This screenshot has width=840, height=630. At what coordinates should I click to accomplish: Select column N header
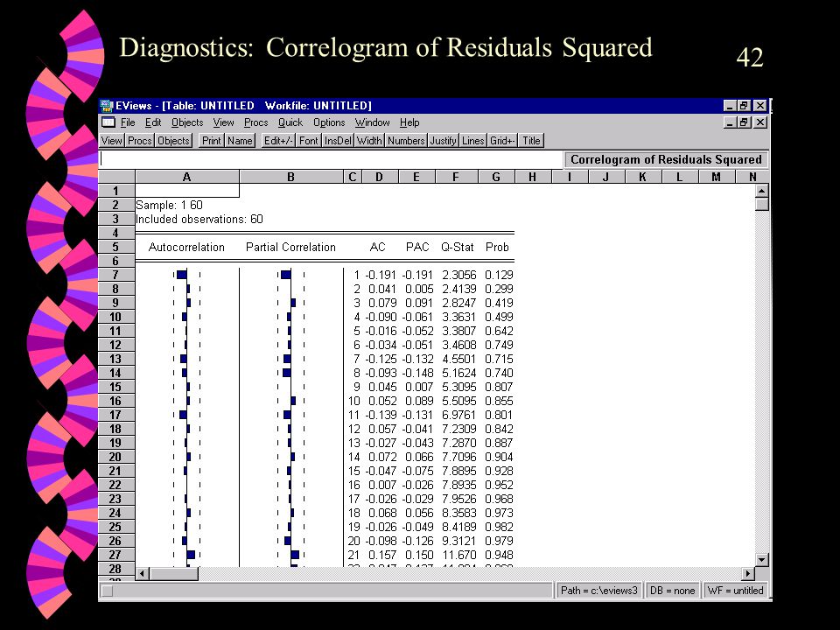[752, 177]
